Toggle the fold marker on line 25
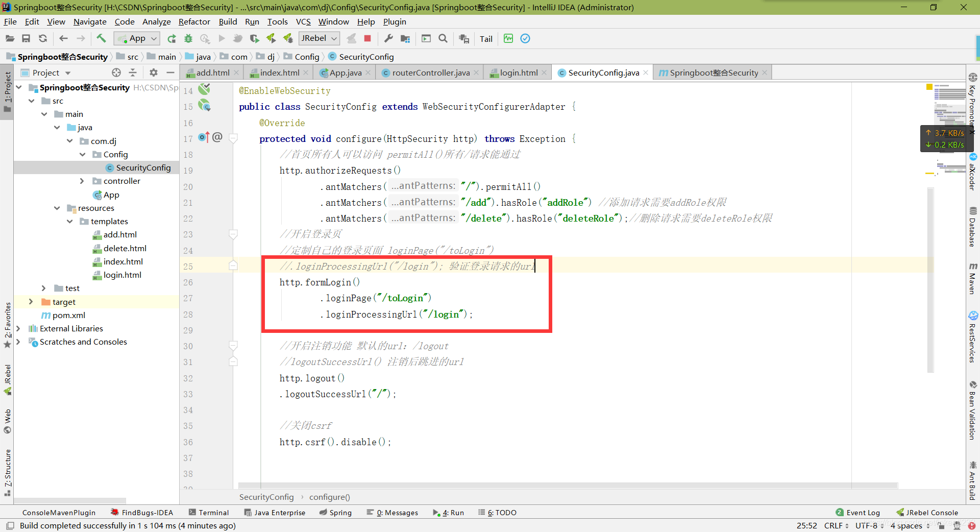Screen dimensions: 980x532 [233, 265]
